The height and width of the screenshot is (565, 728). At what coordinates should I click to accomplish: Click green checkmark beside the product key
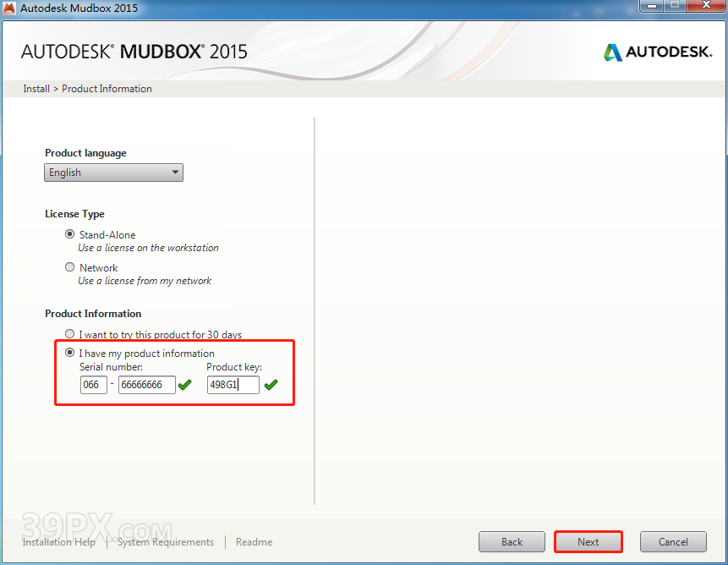coord(271,386)
